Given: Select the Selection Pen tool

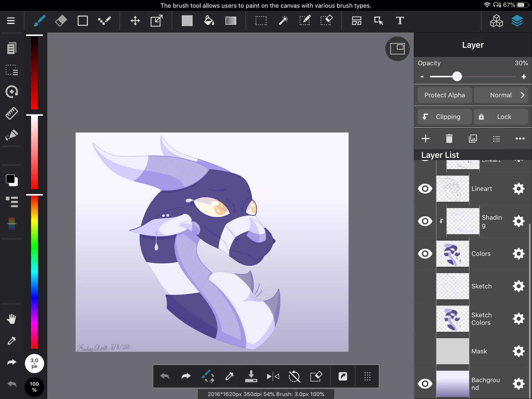Looking at the screenshot, I should 305,21.
